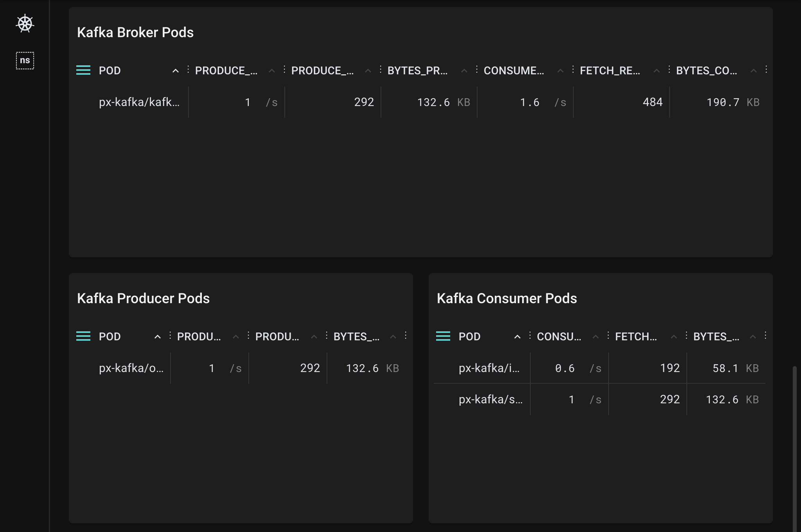Image resolution: width=801 pixels, height=532 pixels.
Task: Open px-kafka/o pod link in Producer table
Action: [x=131, y=368]
